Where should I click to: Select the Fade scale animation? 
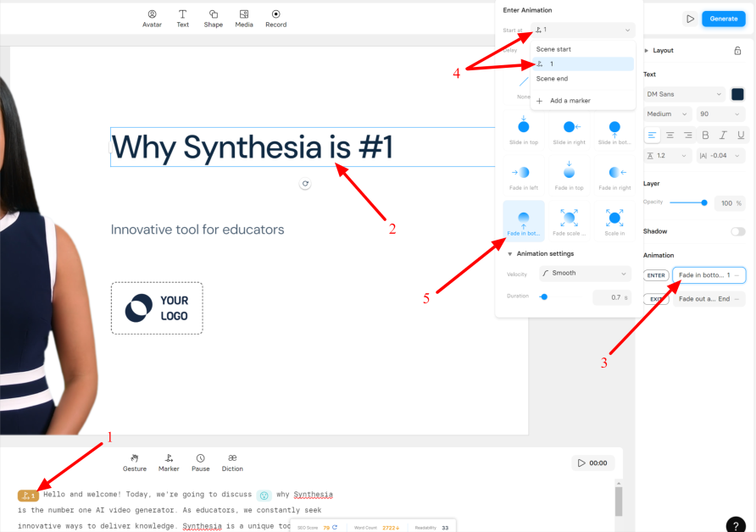569,220
